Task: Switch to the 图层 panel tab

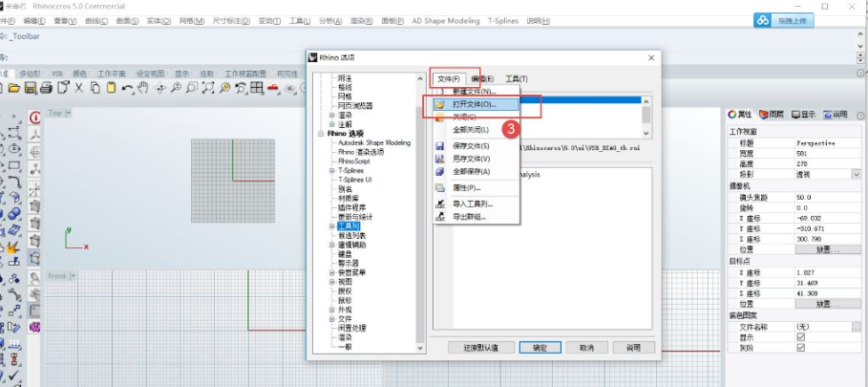Action: [772, 115]
